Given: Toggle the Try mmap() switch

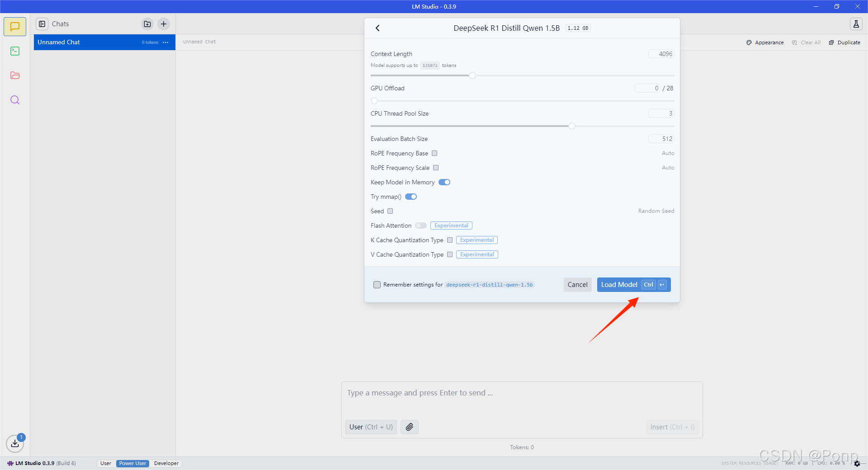Looking at the screenshot, I should tap(411, 197).
